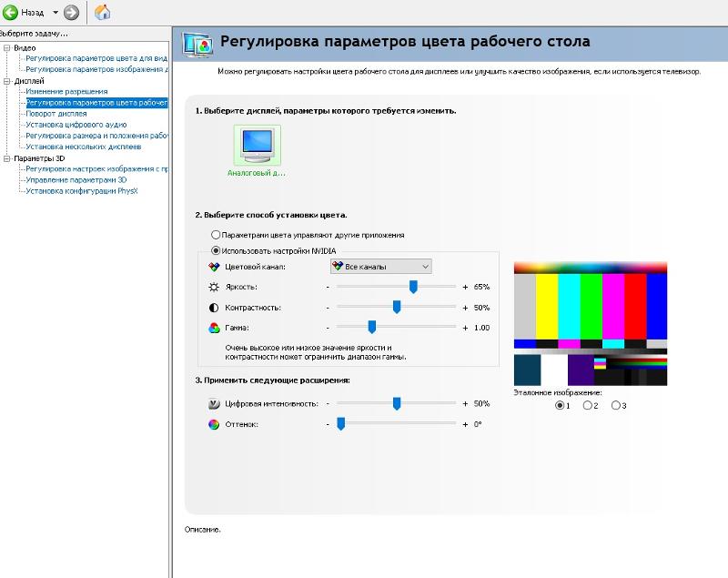Screen dimensions: 728x578
Task: Click the contrast half-circle icon
Action: (x=214, y=308)
